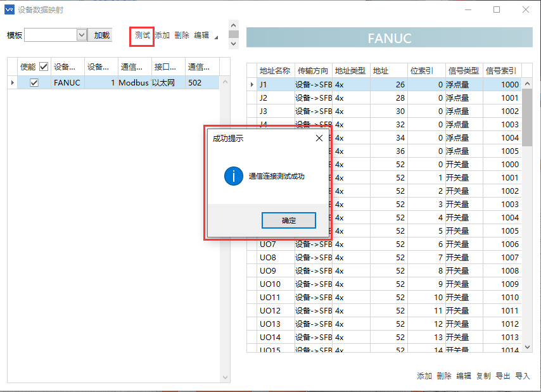Uncheck the FANUC device enable checkbox
Image resolution: width=541 pixels, height=392 pixels.
tap(34, 83)
